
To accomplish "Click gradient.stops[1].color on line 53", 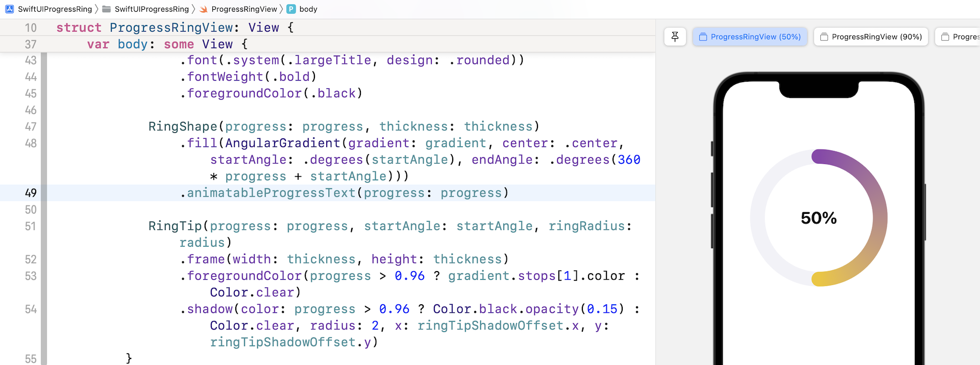I will pos(536,276).
